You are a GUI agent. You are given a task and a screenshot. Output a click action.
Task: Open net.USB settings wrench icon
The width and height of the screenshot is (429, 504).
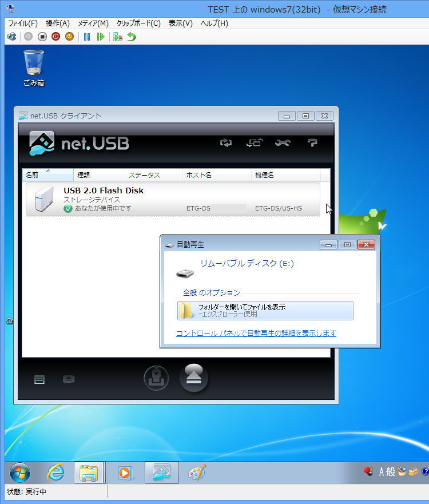[283, 142]
